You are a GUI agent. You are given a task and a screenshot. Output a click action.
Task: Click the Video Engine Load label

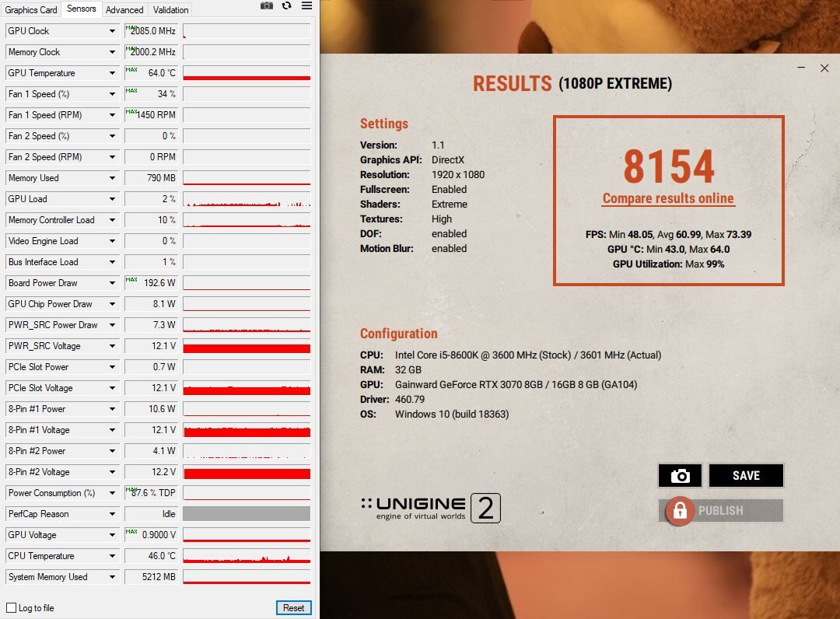[44, 241]
